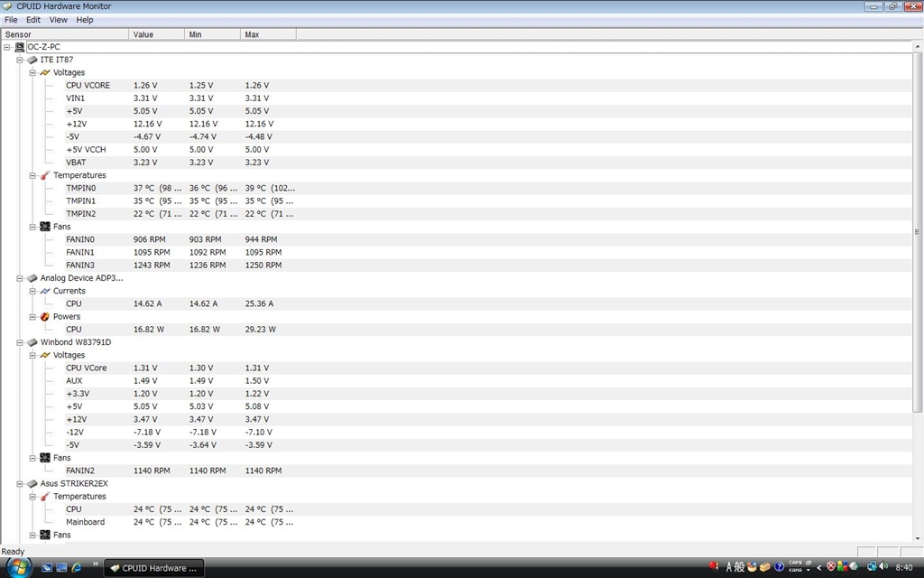Screen dimensions: 924x578
Task: Collapse the Winbond W83791D node
Action: (x=20, y=342)
